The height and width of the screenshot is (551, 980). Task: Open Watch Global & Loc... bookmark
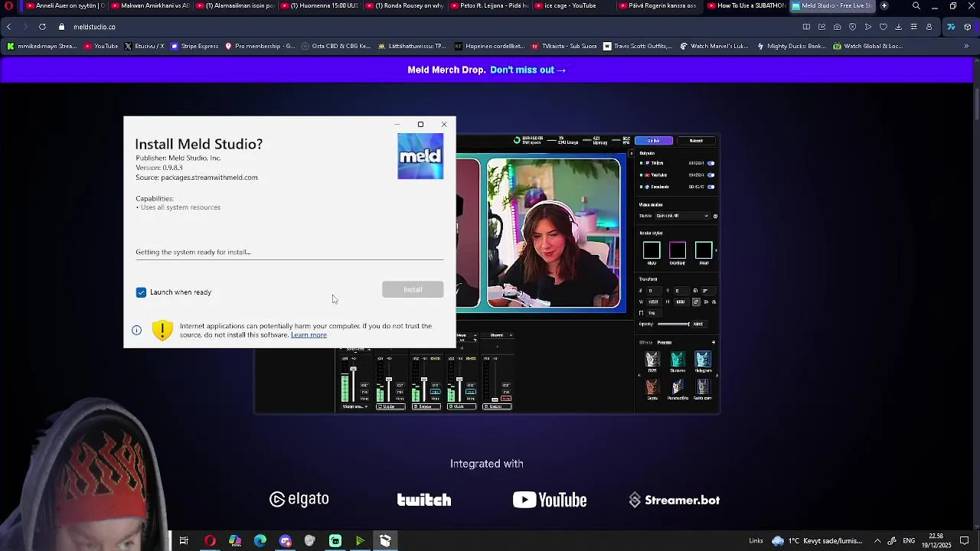(868, 46)
